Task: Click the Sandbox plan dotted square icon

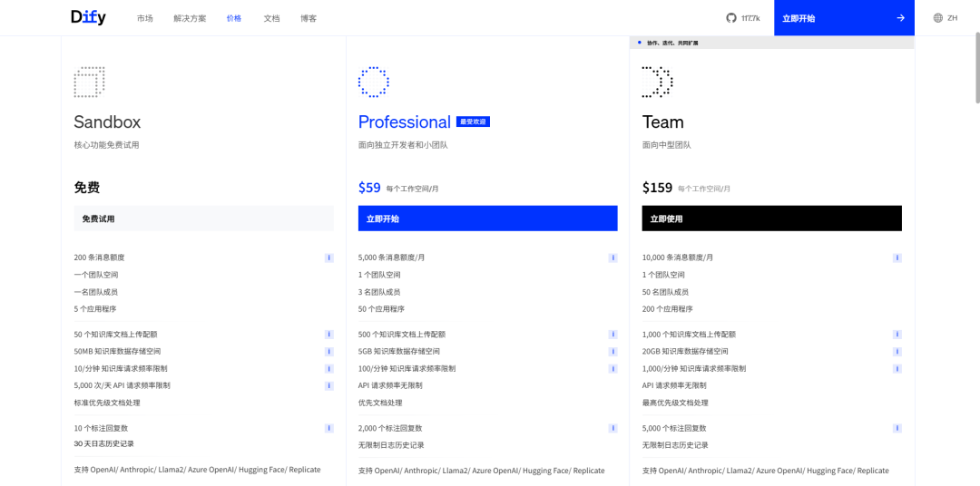Action: pos(89,82)
